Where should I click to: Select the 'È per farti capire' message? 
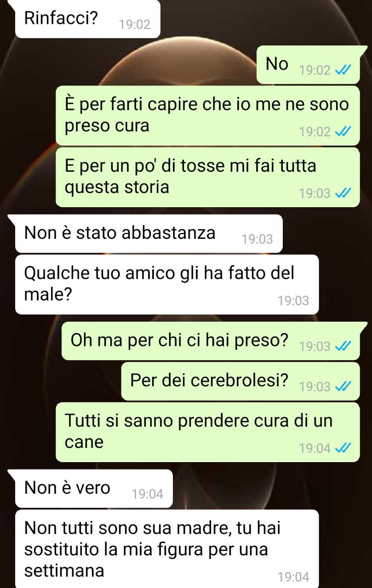(207, 115)
